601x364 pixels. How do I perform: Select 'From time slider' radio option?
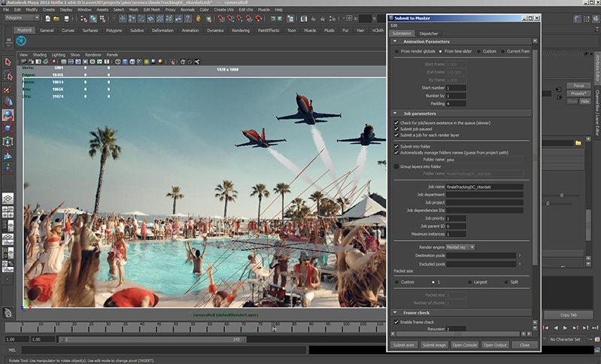440,51
